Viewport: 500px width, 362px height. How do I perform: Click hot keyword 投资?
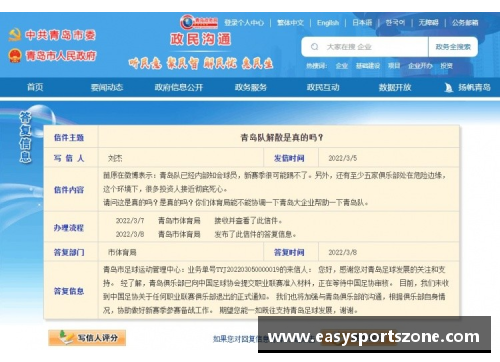click(x=446, y=66)
